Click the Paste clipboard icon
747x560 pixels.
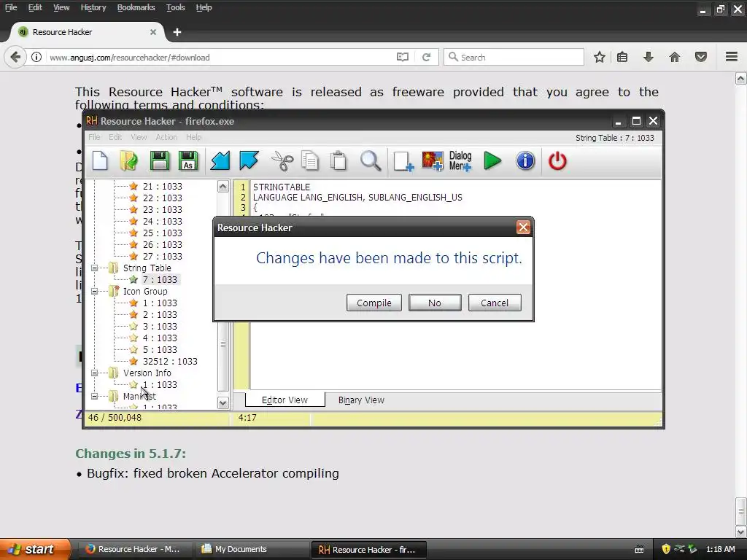(x=338, y=161)
